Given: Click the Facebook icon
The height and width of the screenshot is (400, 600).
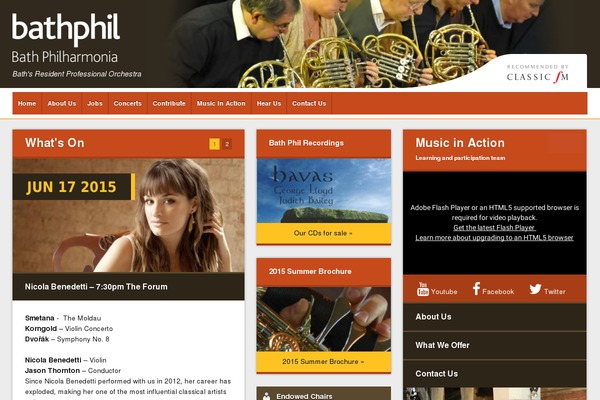Looking at the screenshot, I should point(476,289).
